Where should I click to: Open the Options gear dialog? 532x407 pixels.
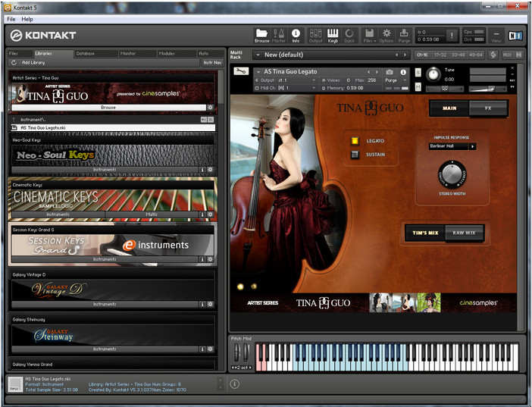point(386,36)
